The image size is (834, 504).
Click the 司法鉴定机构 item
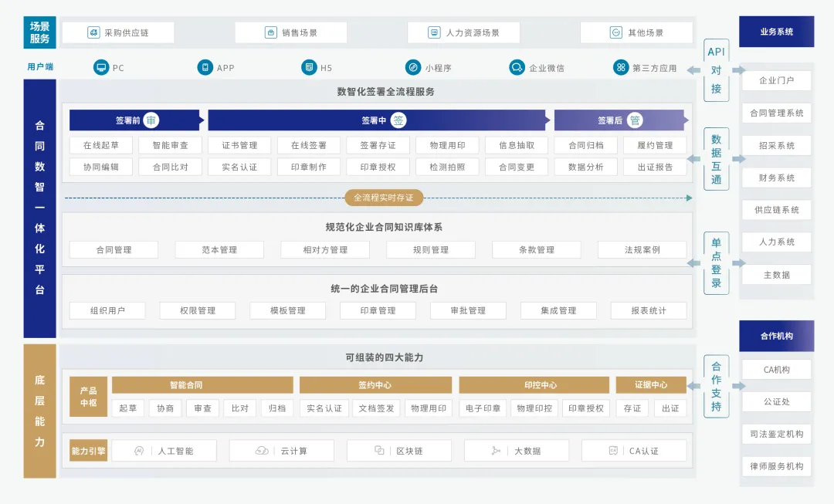[x=777, y=435]
